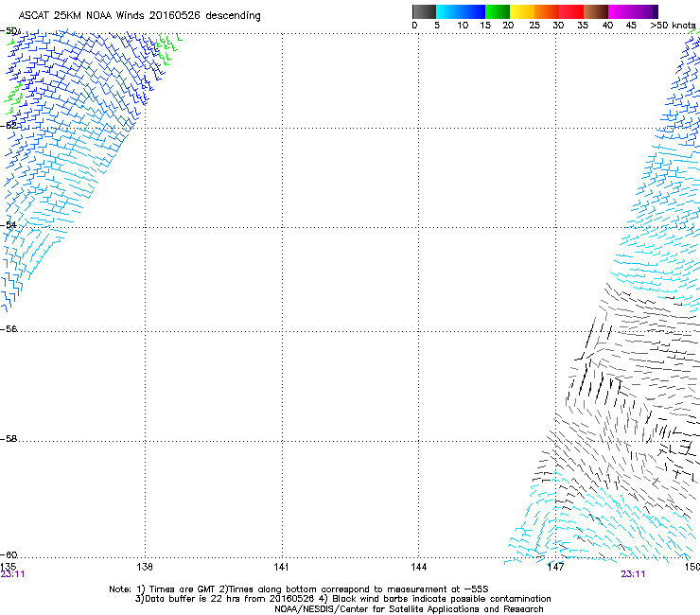Click the gray 0–5 knots color swatch
This screenshot has height=615, width=700.
(x=424, y=11)
